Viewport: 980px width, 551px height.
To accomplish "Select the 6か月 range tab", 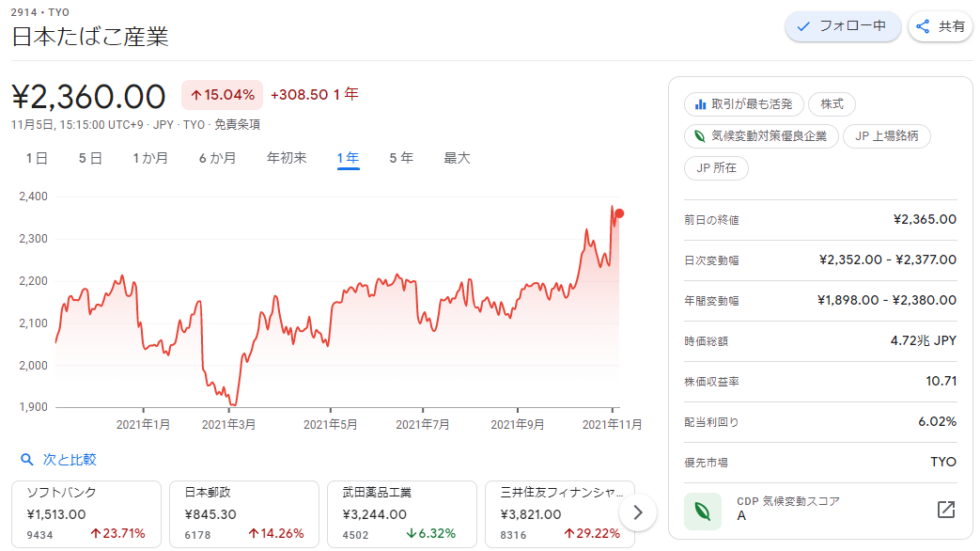I will click(x=217, y=158).
